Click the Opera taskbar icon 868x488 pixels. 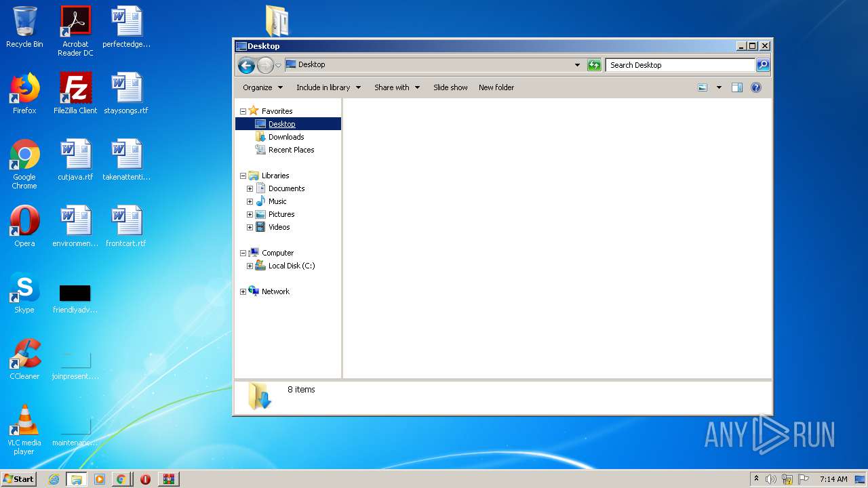(x=145, y=479)
